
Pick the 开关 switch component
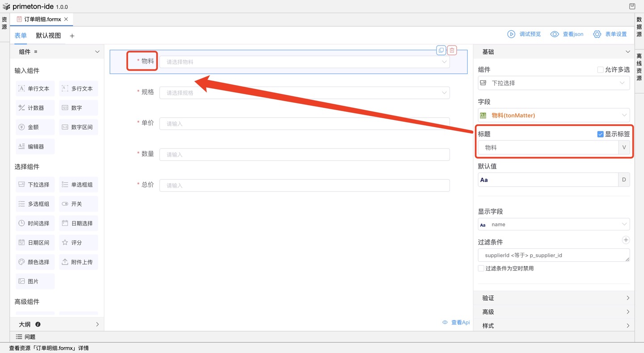[x=78, y=204]
